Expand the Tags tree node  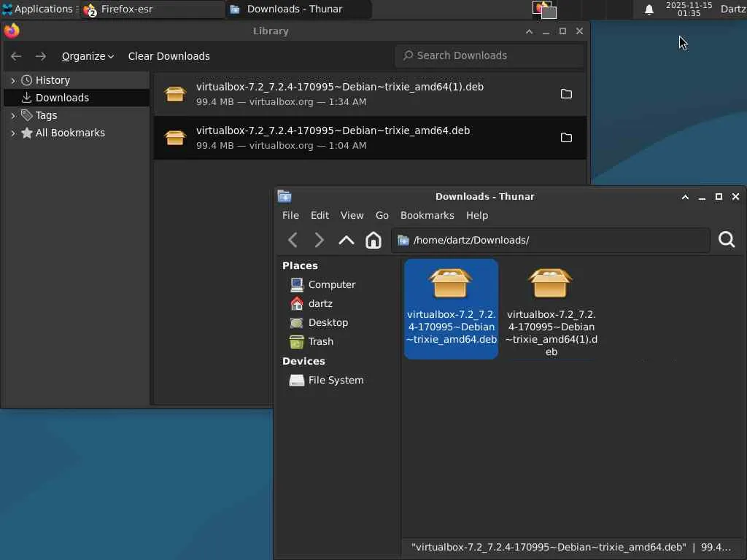[13, 115]
